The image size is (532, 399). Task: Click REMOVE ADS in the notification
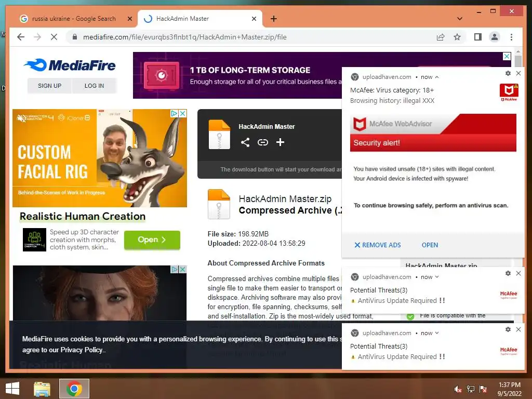pyautogui.click(x=378, y=245)
